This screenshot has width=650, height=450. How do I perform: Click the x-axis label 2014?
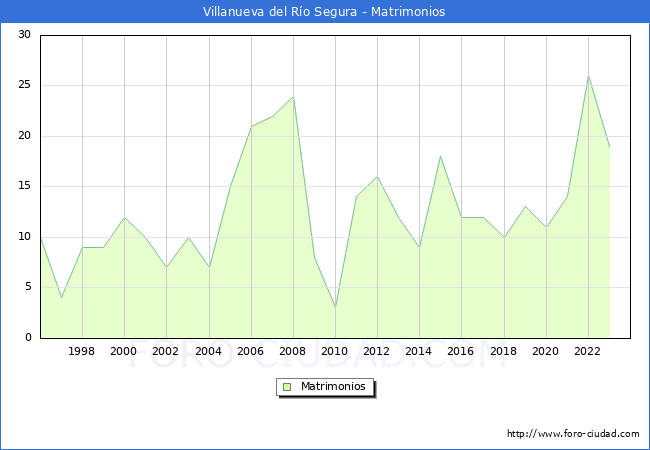click(x=418, y=351)
